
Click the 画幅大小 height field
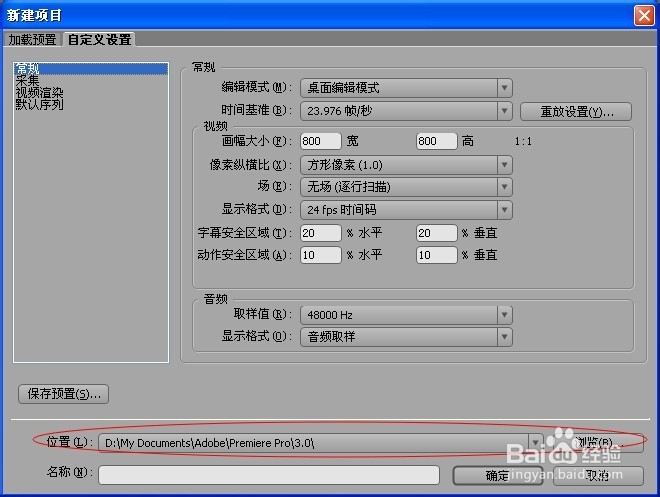[x=436, y=141]
